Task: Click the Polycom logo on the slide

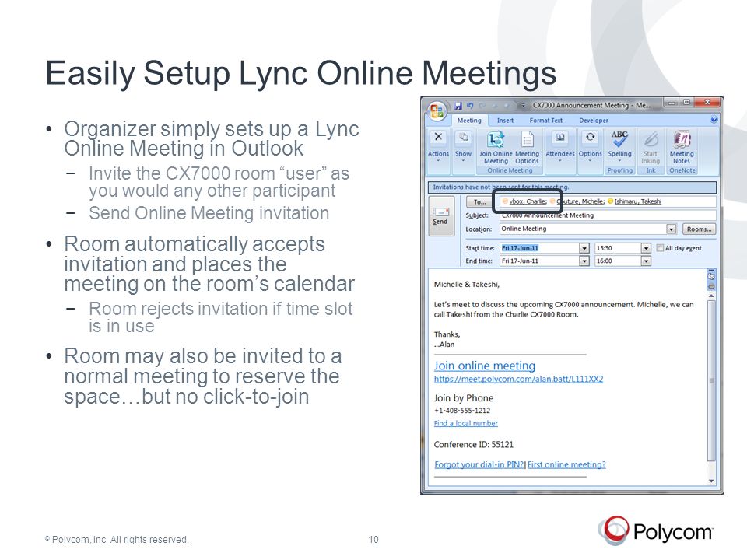Action: (x=655, y=530)
